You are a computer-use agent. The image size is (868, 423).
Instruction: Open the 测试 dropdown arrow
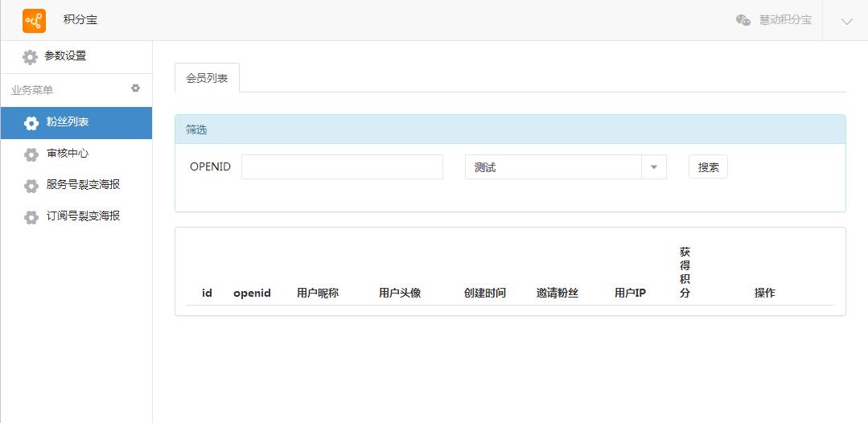pos(654,167)
